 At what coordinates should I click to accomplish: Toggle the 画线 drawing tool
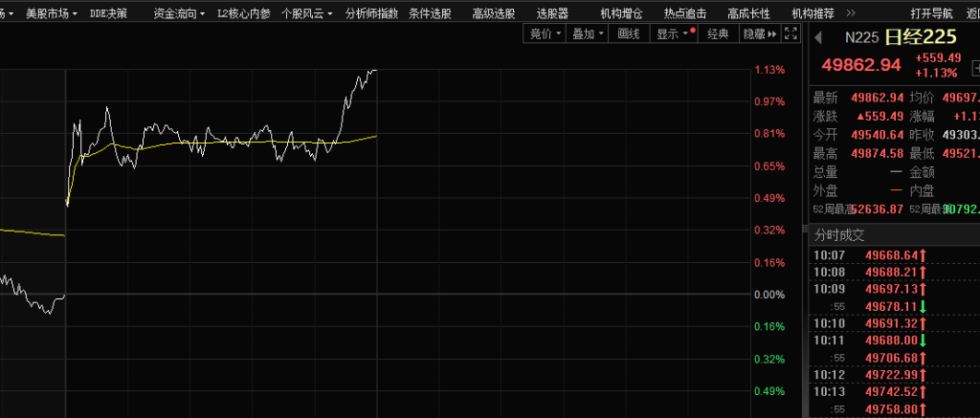click(x=629, y=33)
